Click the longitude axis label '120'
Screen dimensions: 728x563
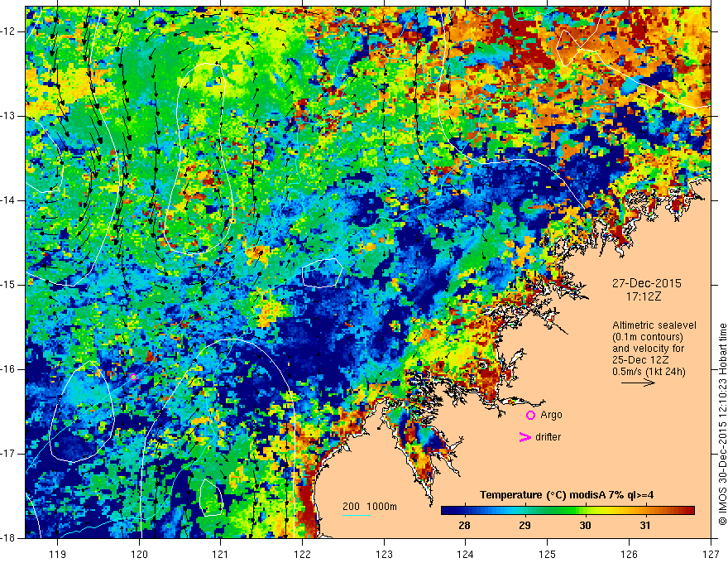tap(139, 554)
